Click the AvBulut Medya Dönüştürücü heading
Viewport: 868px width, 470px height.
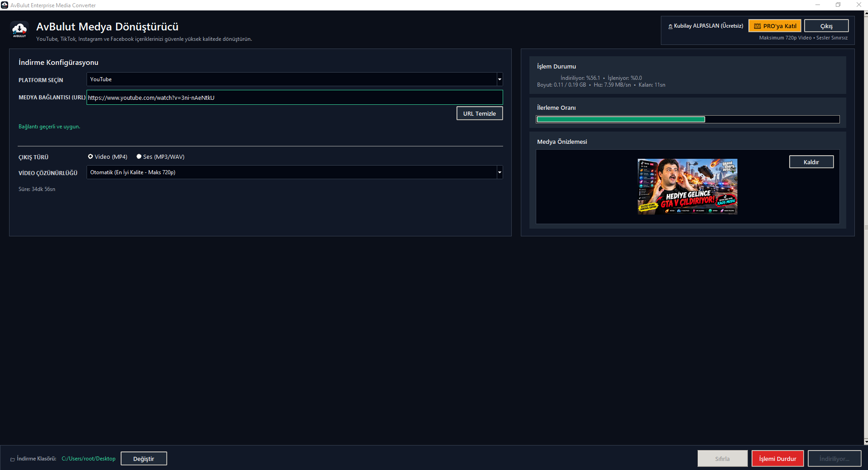click(107, 27)
